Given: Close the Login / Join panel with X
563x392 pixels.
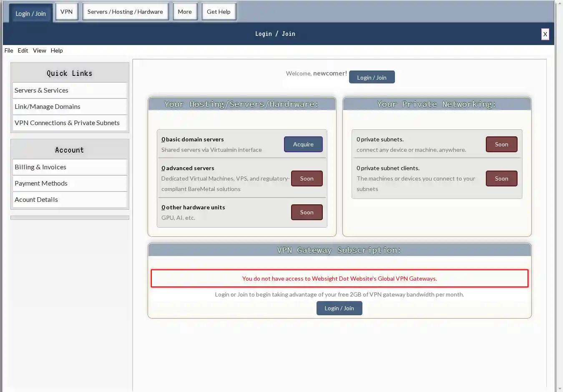Looking at the screenshot, I should click(x=545, y=34).
